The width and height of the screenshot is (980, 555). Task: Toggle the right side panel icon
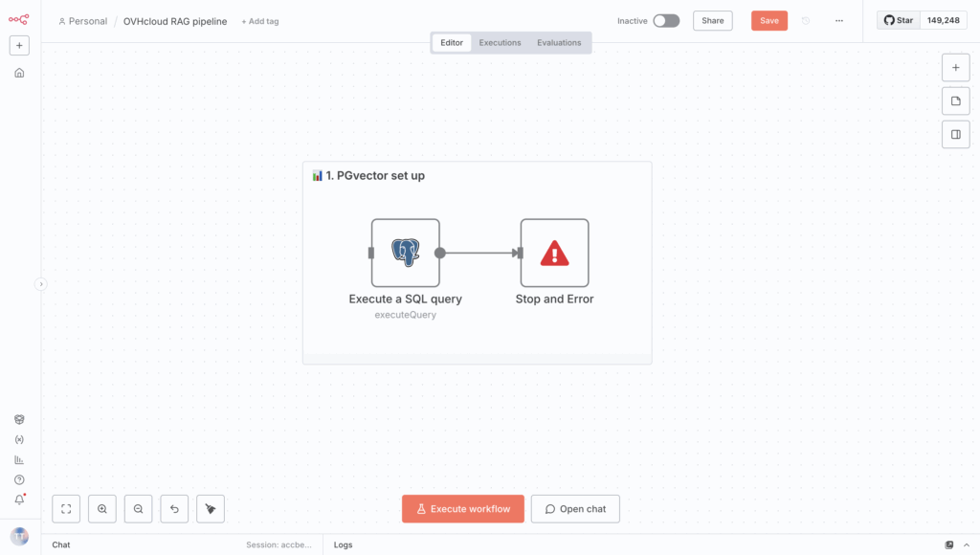tap(955, 135)
